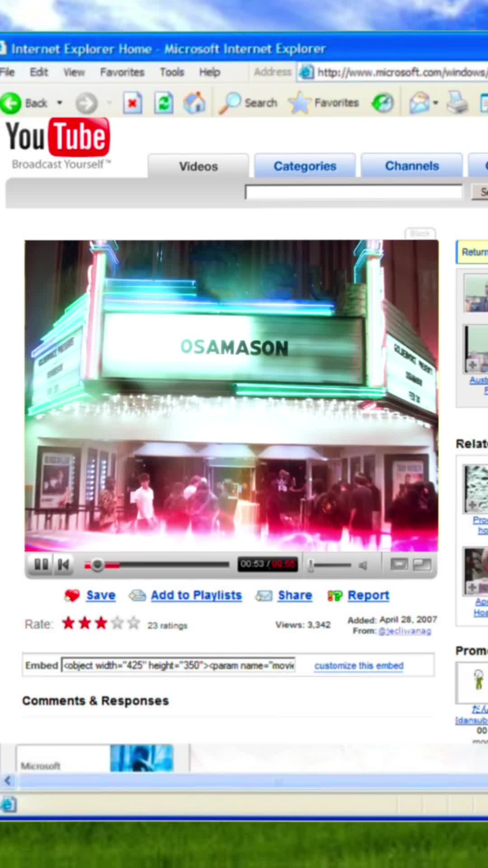Rate the video four stars
The height and width of the screenshot is (868, 488).
click(117, 623)
